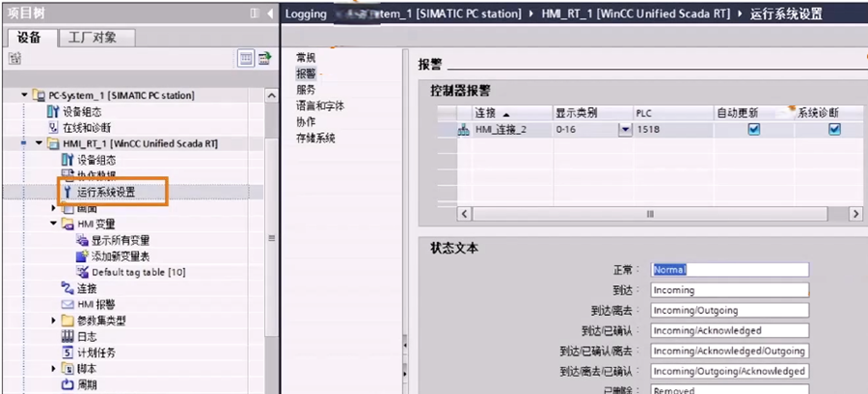
Task: Click the PLC column header
Action: click(x=673, y=114)
